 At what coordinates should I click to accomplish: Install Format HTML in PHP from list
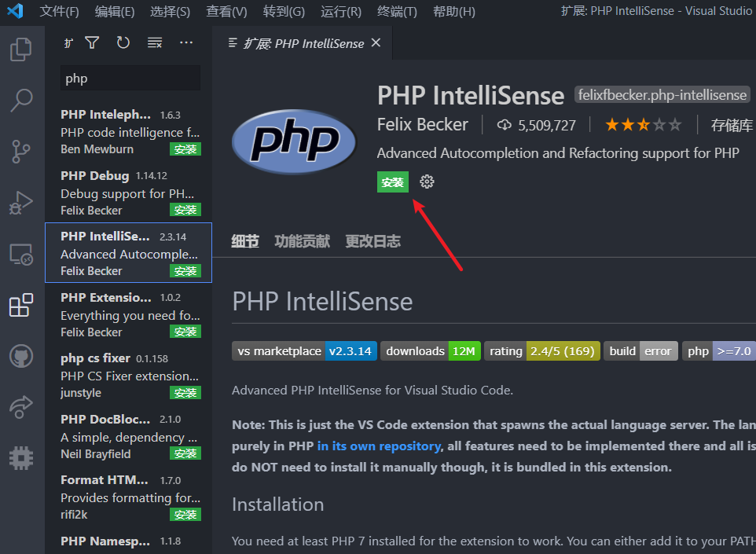point(185,515)
